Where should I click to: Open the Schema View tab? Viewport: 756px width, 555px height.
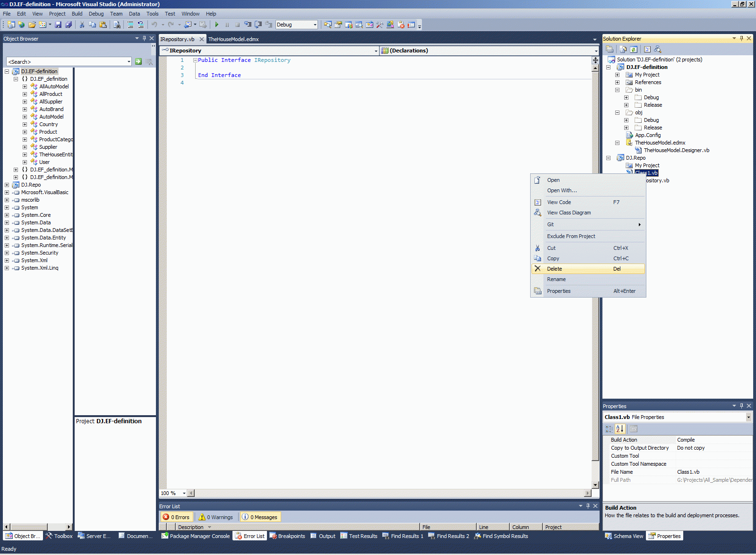point(624,536)
